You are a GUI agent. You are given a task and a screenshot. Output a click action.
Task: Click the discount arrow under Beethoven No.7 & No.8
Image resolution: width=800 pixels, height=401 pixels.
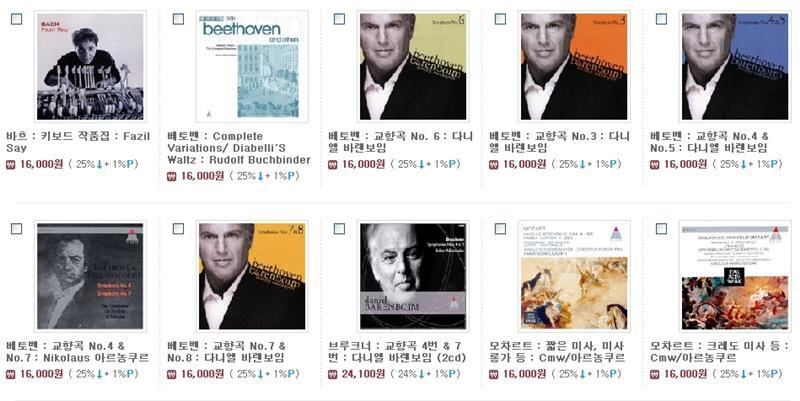(260, 374)
